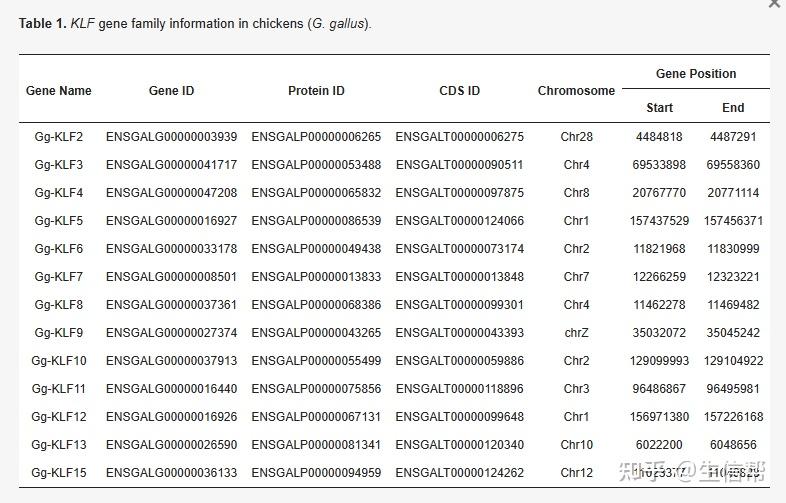Click the Gg-KLF10 row name
Viewport: 786px width, 503px height.
pyautogui.click(x=59, y=361)
